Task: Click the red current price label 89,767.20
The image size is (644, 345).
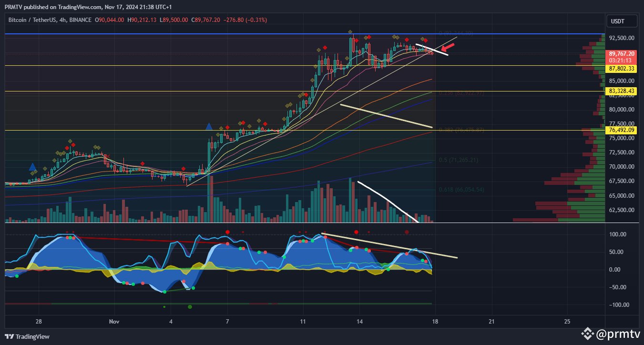Action: click(621, 54)
